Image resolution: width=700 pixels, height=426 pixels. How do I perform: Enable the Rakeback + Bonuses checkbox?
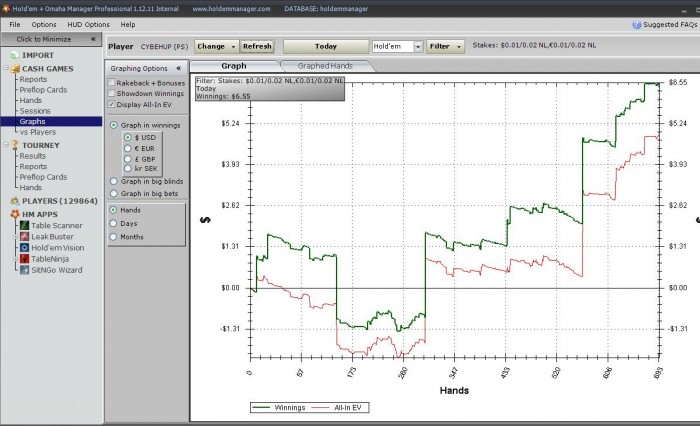(x=111, y=82)
